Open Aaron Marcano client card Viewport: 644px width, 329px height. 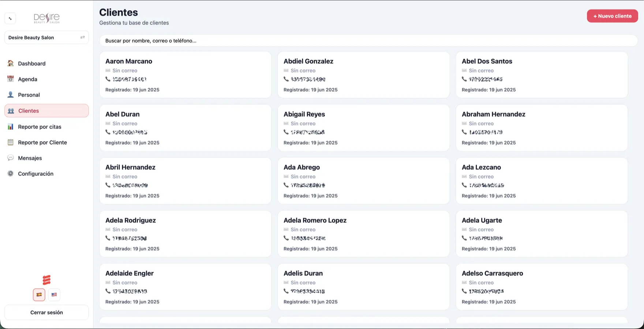coord(186,75)
